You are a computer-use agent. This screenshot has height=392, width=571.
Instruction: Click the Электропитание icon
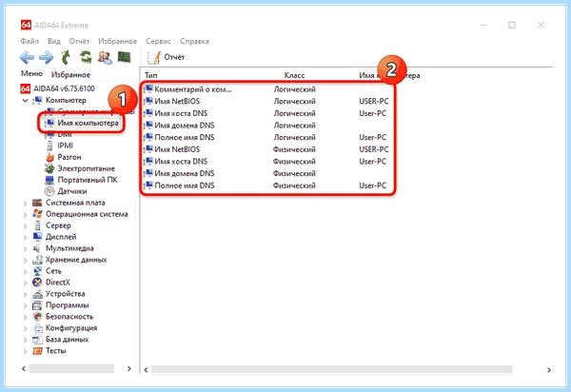click(x=49, y=168)
